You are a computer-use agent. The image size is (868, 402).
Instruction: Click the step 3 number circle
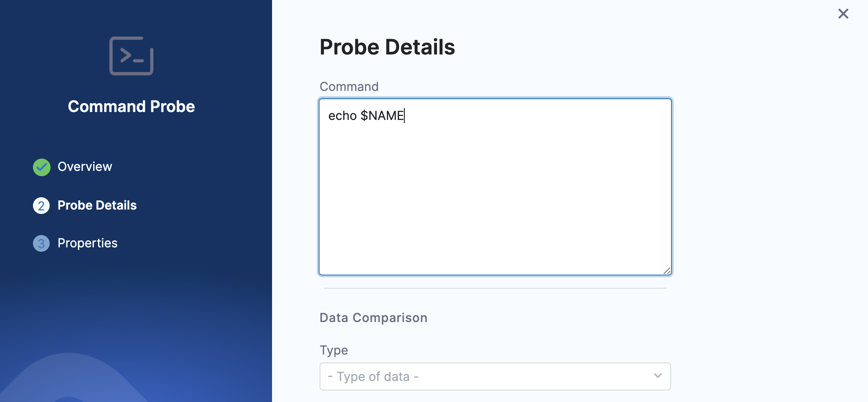[41, 243]
